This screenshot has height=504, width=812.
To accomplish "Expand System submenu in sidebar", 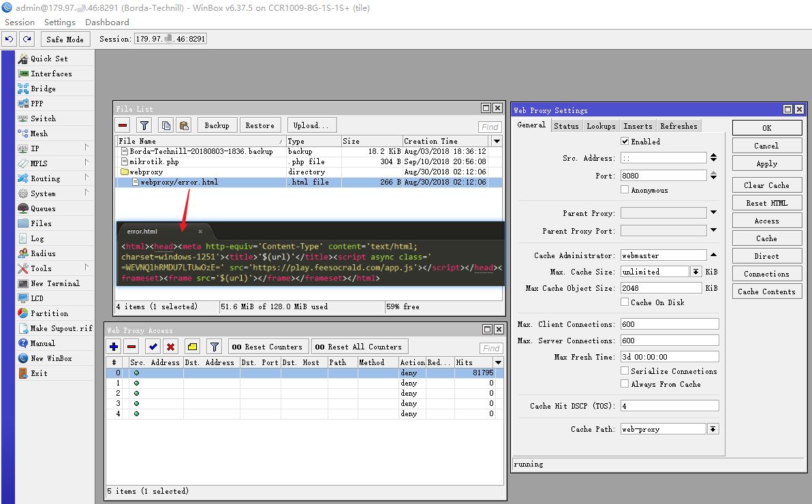I will click(x=87, y=193).
